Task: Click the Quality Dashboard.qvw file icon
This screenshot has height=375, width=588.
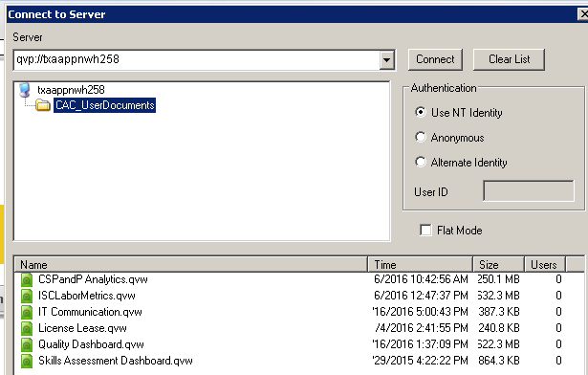Action: 27,344
